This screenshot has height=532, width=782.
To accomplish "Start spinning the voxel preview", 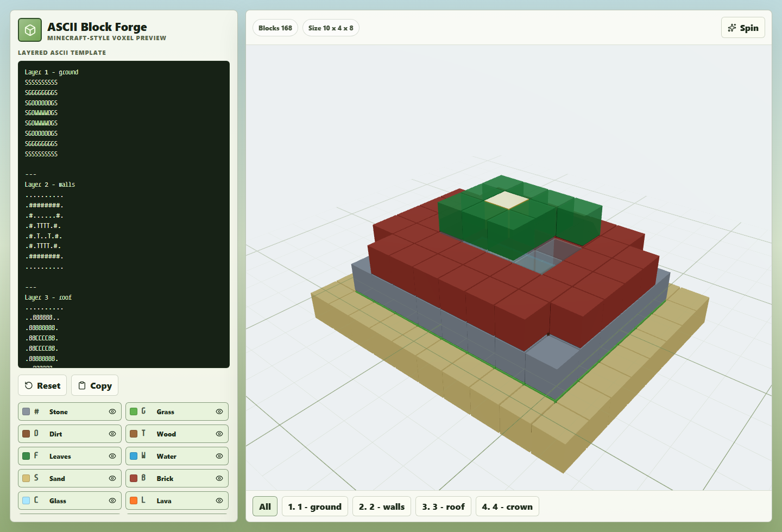I will [x=743, y=28].
